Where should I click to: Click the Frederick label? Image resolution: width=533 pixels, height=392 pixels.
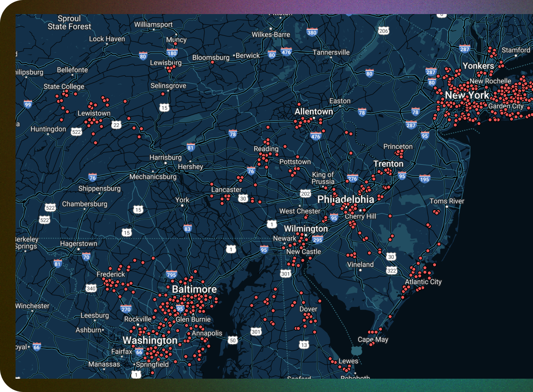click(111, 274)
